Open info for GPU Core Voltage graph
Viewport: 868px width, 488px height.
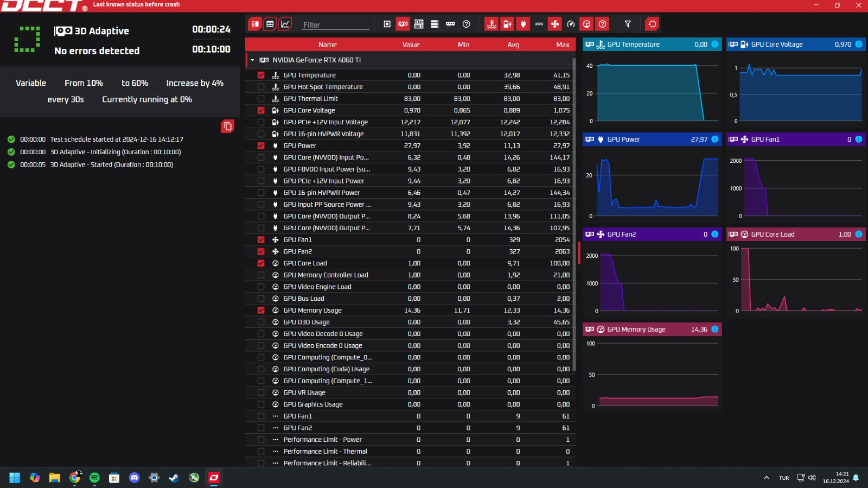[x=858, y=45]
